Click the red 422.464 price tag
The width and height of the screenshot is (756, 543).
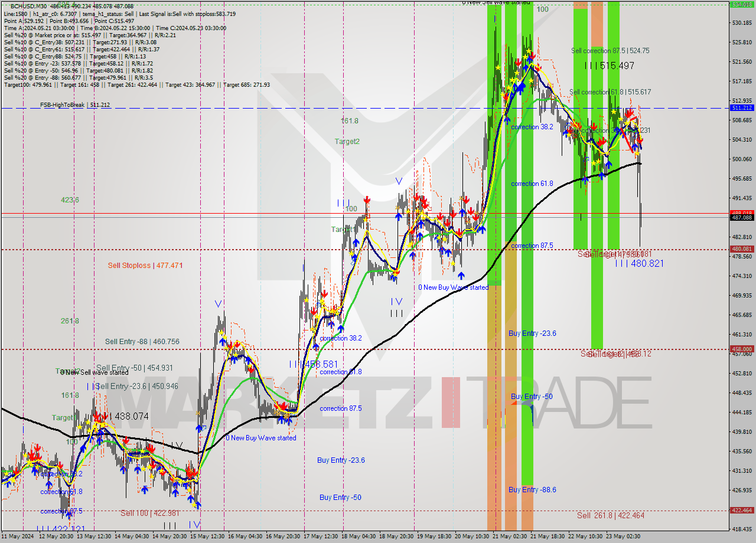742,511
